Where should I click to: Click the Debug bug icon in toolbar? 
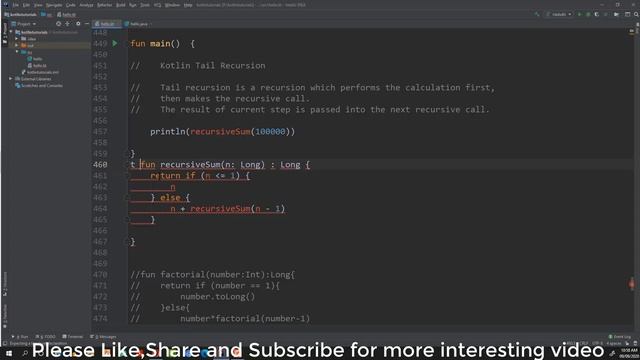pyautogui.click(x=588, y=14)
